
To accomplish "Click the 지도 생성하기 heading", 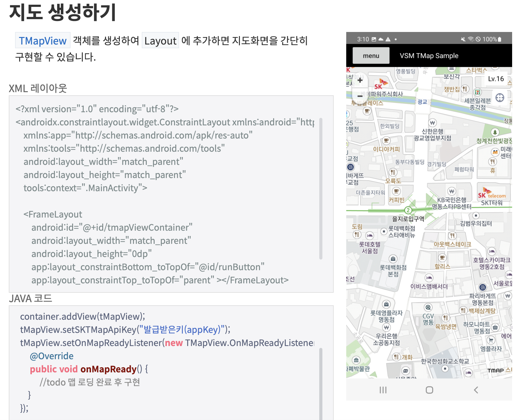I will pyautogui.click(x=63, y=12).
